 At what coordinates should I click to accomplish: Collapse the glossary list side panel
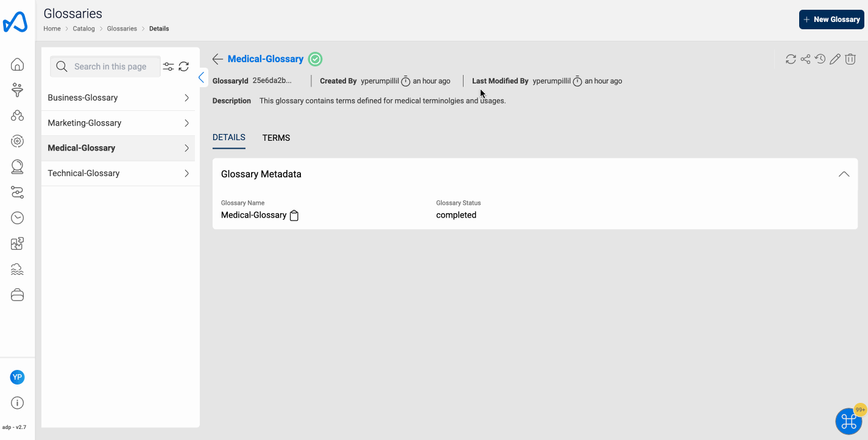201,77
